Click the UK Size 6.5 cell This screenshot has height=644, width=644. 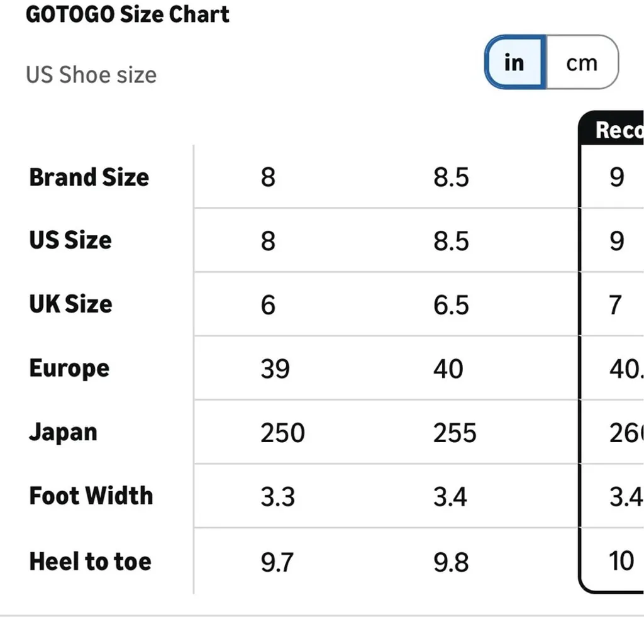(x=451, y=304)
